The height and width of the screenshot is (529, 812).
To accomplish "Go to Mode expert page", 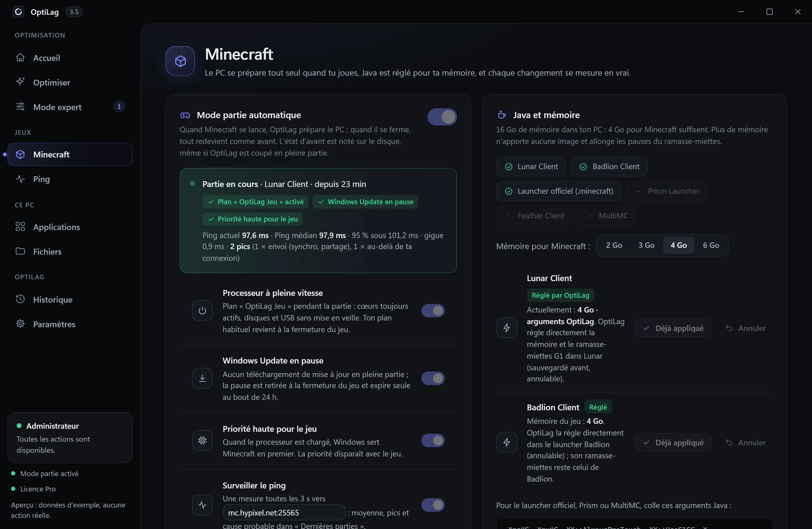I will pos(70,107).
